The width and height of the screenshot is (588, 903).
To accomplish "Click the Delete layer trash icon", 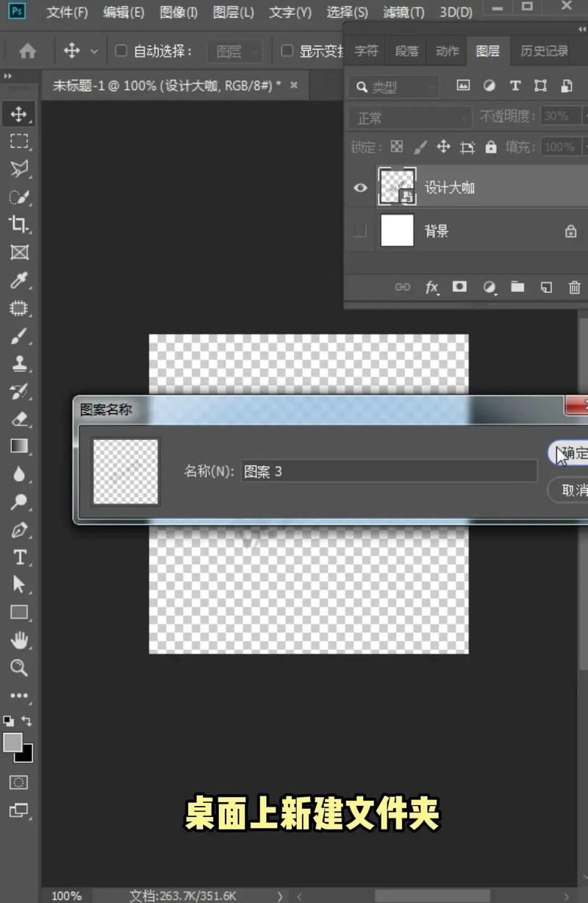I will (x=574, y=288).
